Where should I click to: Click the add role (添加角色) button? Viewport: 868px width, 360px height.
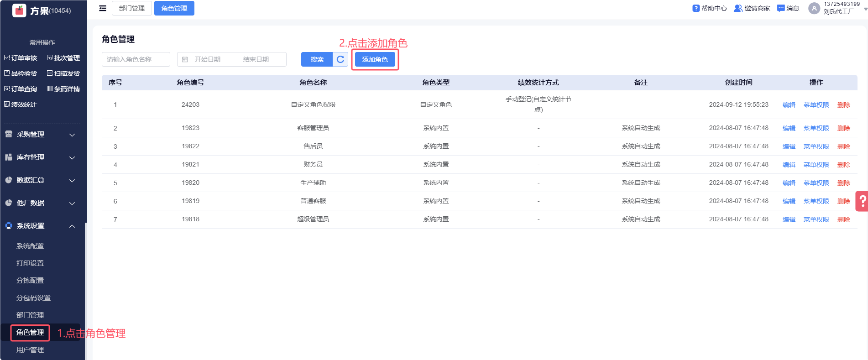(375, 59)
